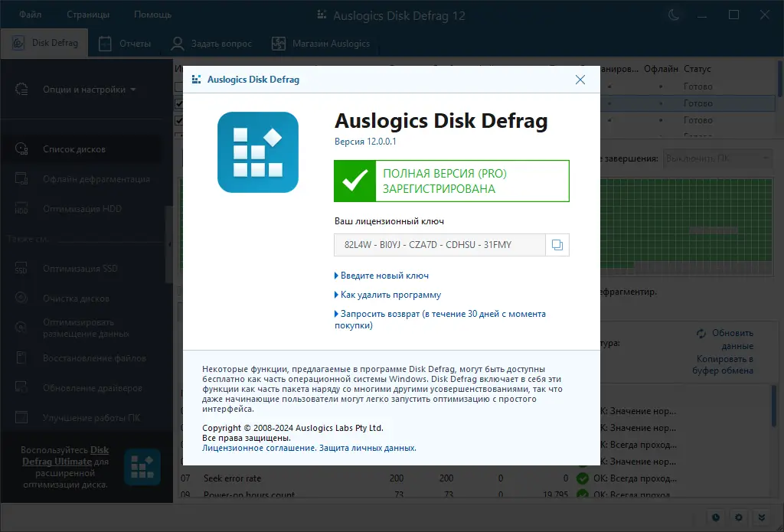784x532 pixels.
Task: Click the copy license key icon
Action: tap(557, 244)
